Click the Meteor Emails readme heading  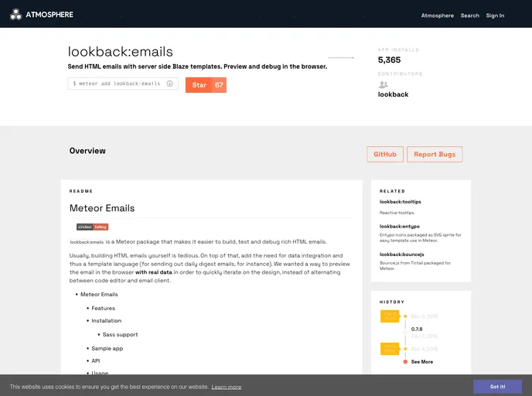click(102, 208)
